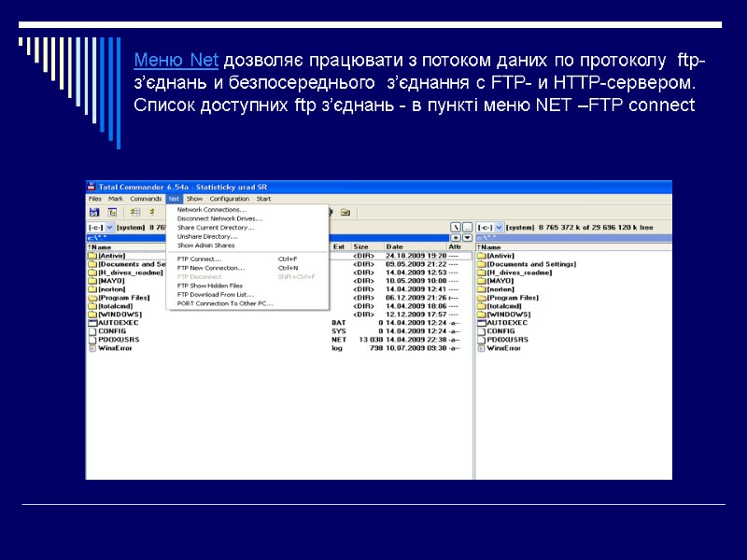Choose FTP New Connection... menu entry
The image size is (747, 560).
point(247,268)
